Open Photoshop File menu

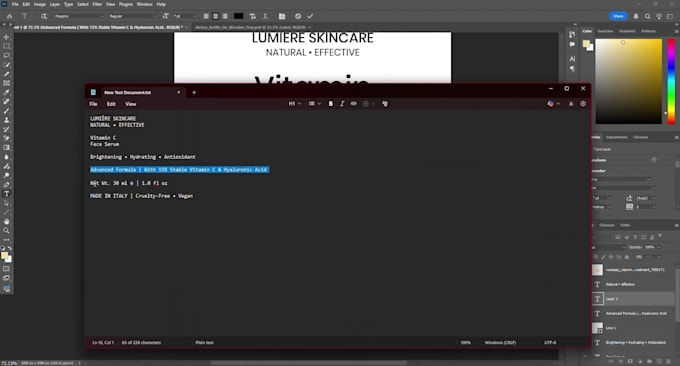(x=15, y=4)
